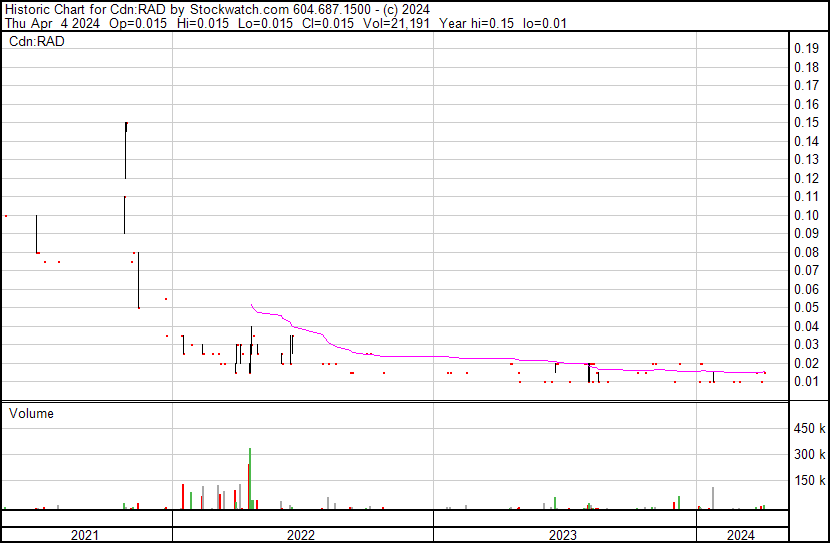This screenshot has width=830, height=543.
Task: Click the 0.05 price axis label
Action: 806,307
